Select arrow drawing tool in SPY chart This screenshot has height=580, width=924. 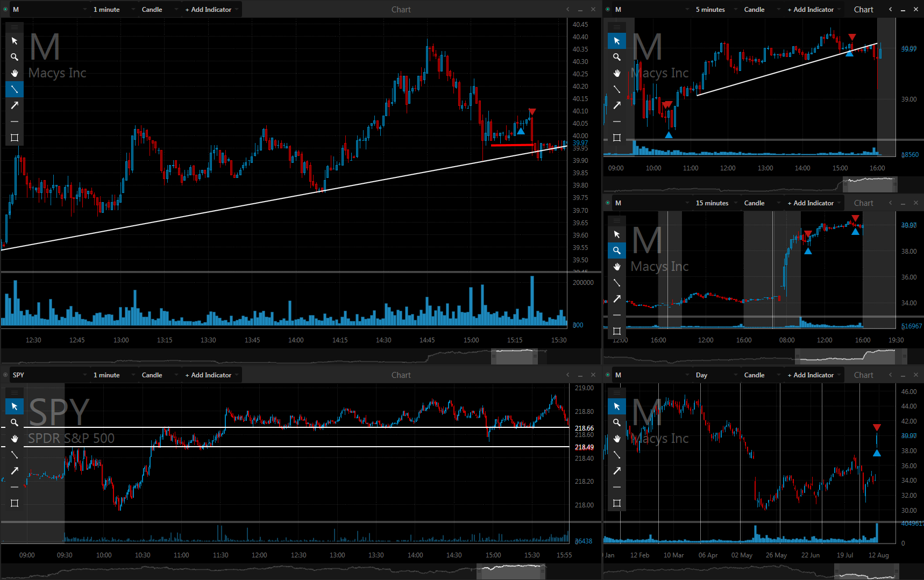(15, 471)
